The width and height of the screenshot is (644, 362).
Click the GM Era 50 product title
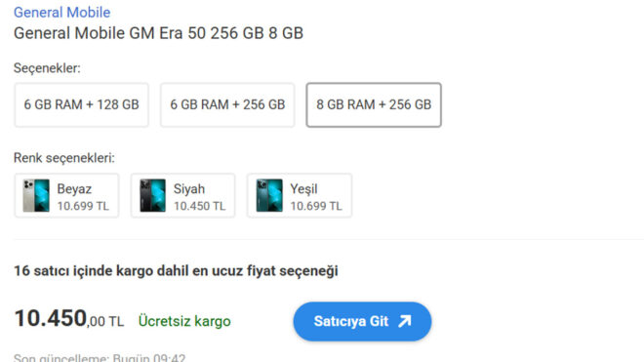point(158,33)
